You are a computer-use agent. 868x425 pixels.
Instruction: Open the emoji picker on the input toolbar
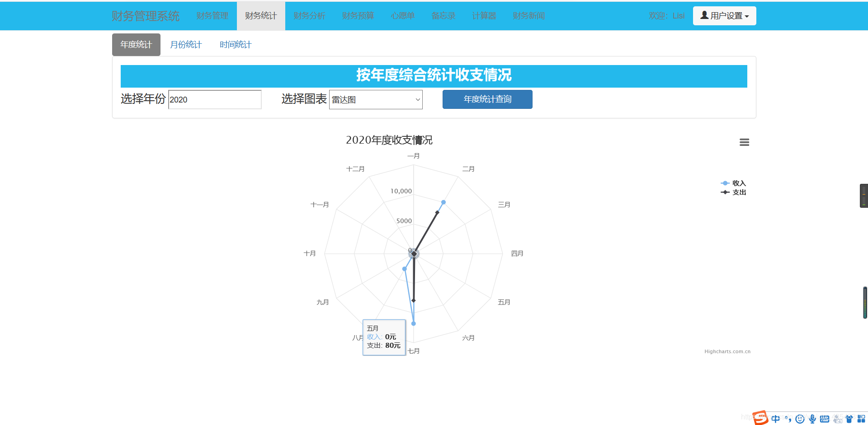(x=799, y=419)
